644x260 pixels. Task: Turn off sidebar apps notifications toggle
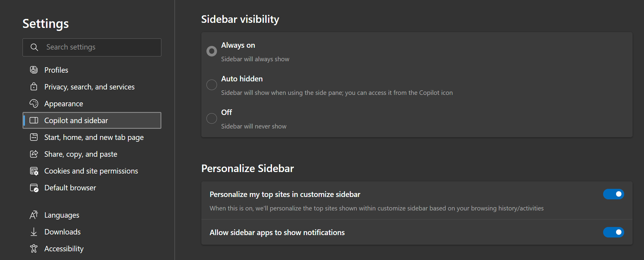pos(613,232)
